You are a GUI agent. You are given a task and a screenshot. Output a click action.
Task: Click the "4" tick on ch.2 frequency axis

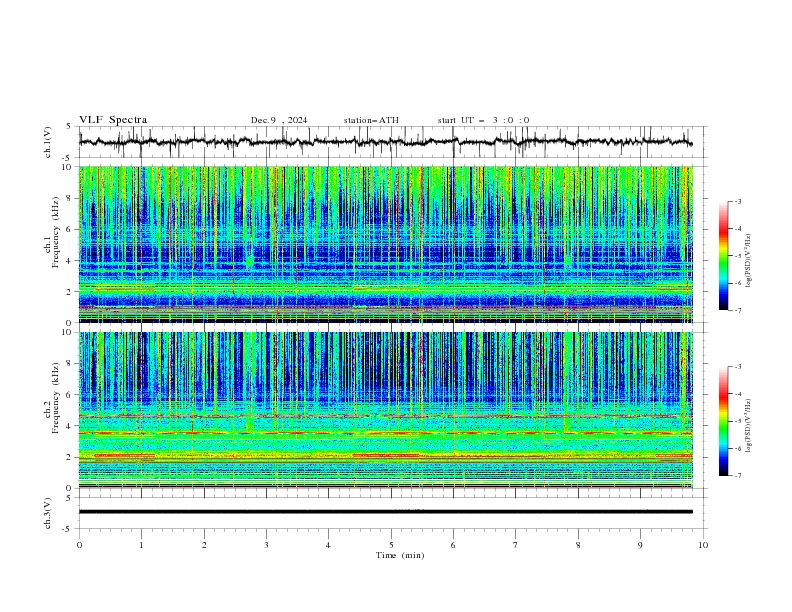70,426
